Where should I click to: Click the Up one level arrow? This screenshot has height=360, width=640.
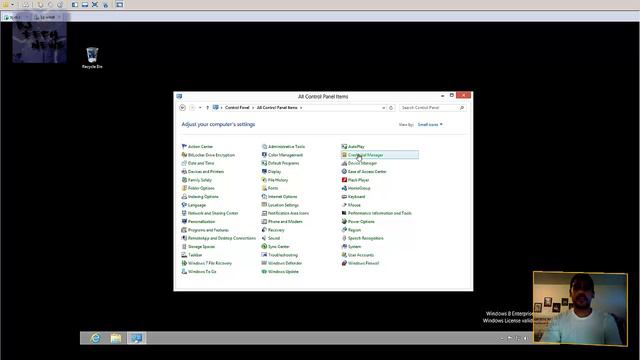[x=207, y=108]
